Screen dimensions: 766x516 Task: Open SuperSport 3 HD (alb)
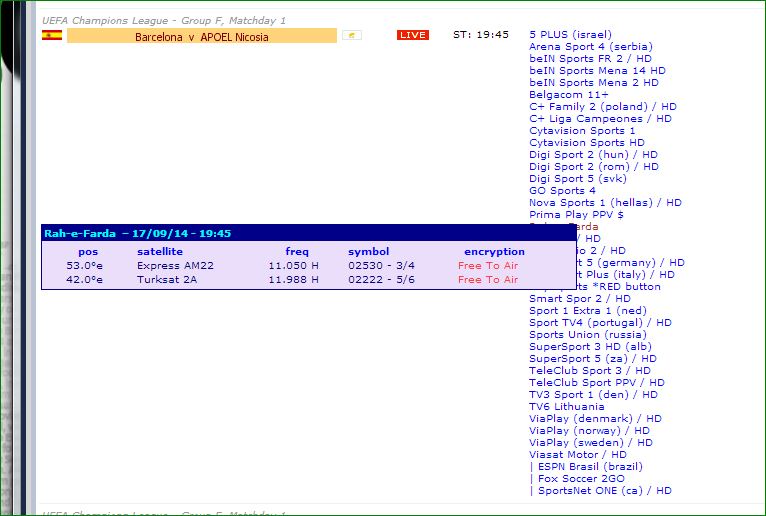590,346
